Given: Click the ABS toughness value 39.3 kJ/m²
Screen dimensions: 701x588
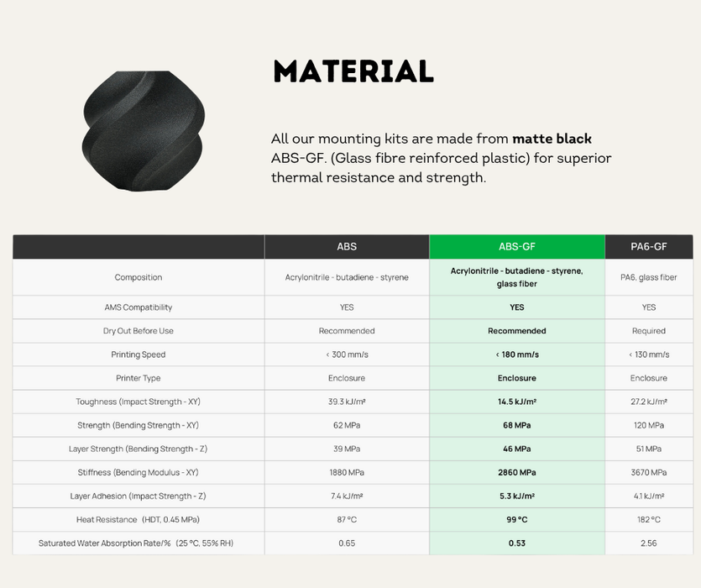Looking at the screenshot, I should [x=347, y=402].
